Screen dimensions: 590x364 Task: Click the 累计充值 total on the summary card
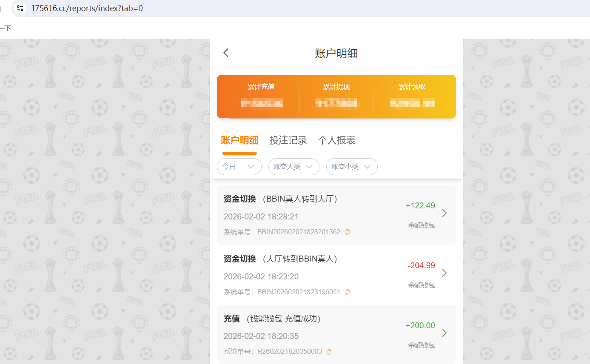click(x=261, y=87)
